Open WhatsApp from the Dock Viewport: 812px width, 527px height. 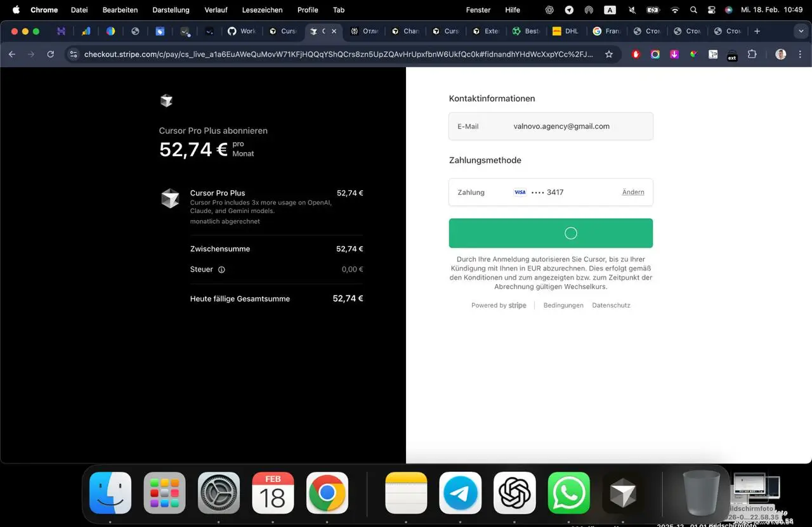(x=568, y=492)
